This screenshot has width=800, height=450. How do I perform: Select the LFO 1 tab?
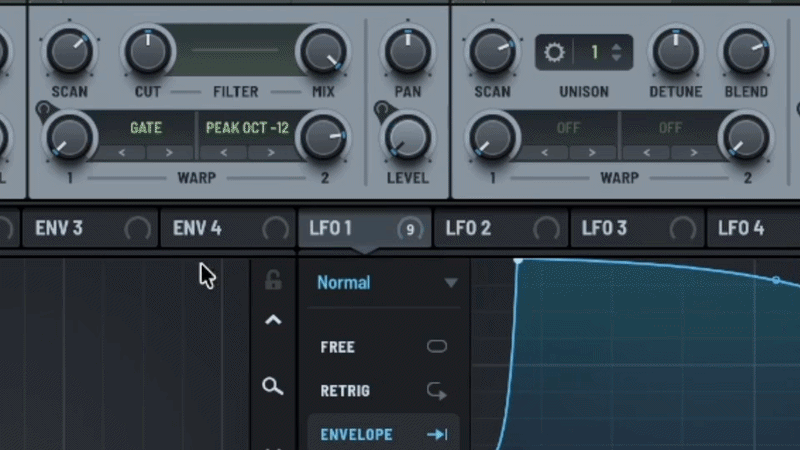click(364, 229)
